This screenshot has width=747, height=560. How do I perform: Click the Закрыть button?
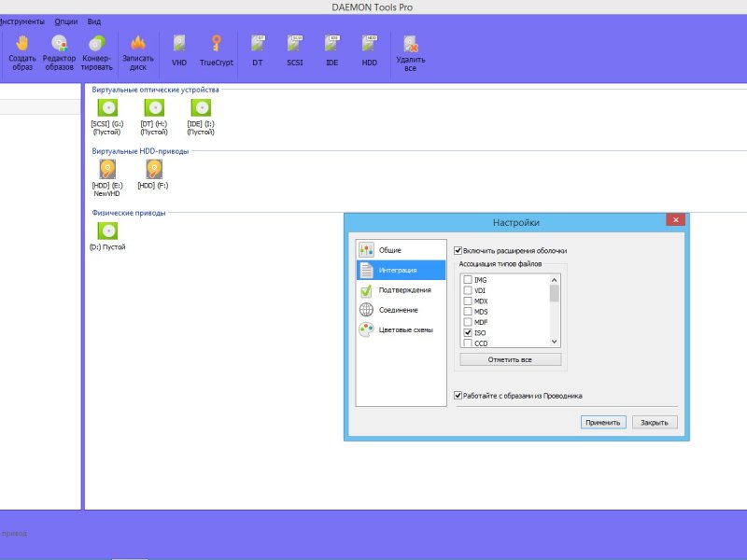pyautogui.click(x=655, y=423)
